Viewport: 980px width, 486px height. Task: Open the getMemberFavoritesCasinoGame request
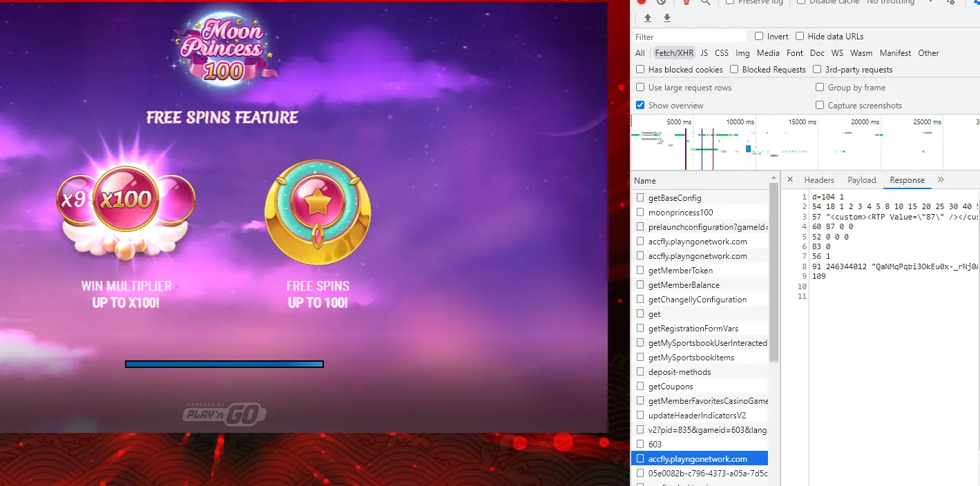[700, 401]
